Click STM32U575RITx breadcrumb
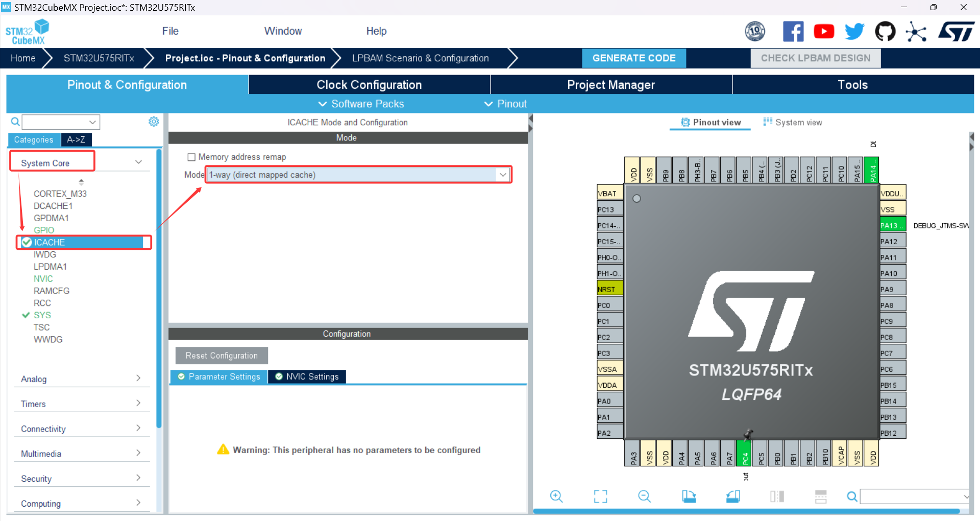Viewport: 980px width, 521px height. tap(99, 58)
